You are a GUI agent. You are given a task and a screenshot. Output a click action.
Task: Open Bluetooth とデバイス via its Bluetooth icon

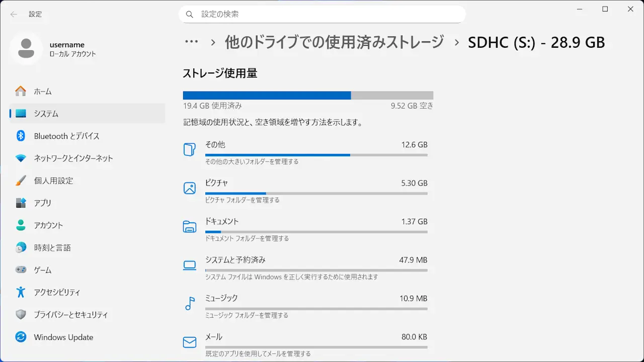point(21,136)
